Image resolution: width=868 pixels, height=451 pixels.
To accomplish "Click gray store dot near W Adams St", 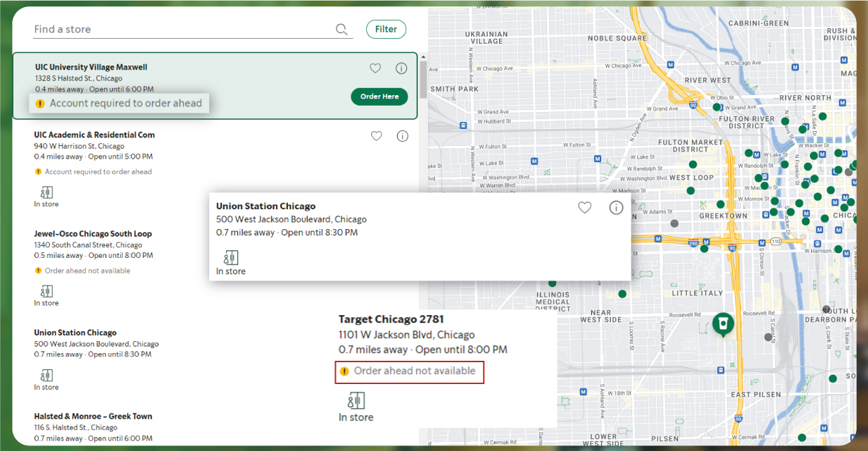I will point(674,223).
